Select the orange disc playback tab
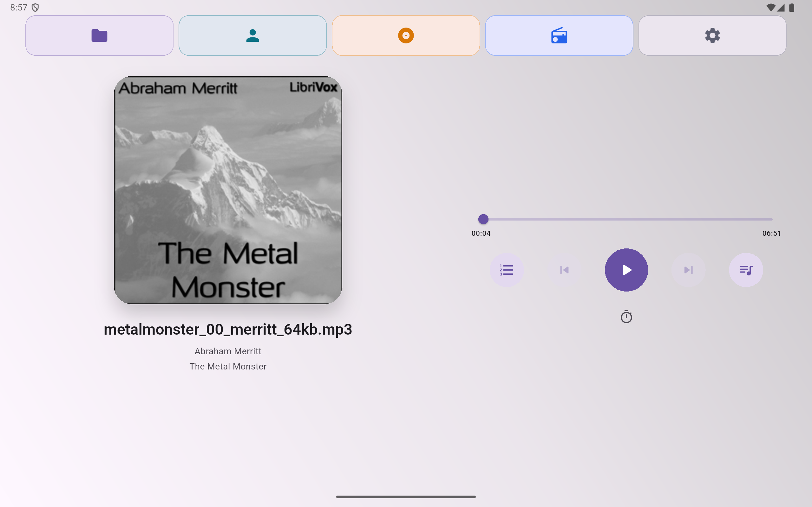 [405, 35]
